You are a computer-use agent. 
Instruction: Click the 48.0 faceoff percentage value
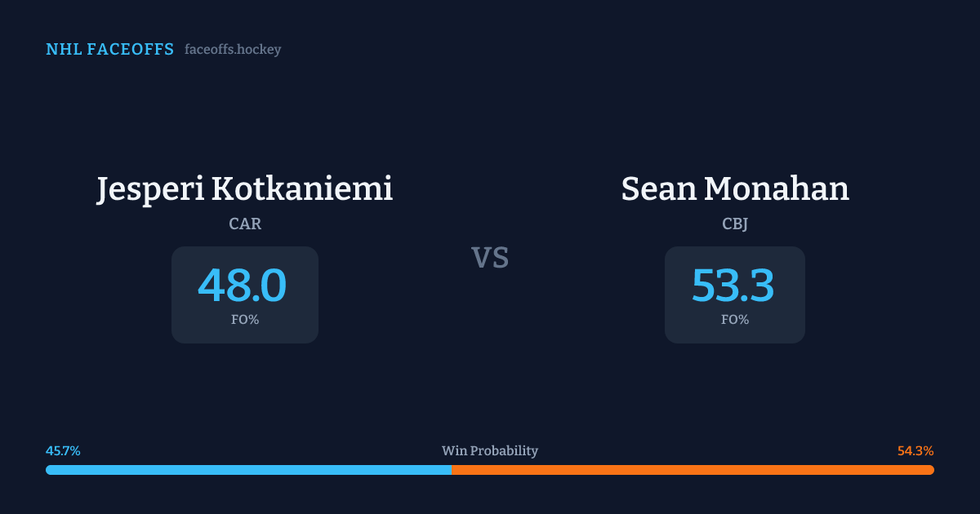[243, 286]
